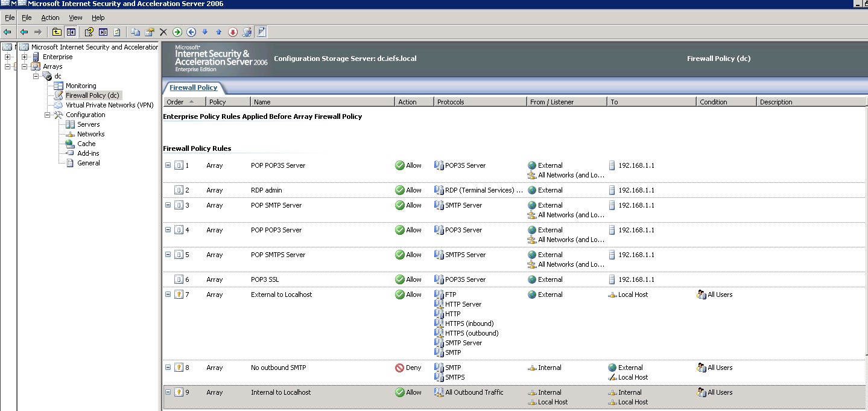Select the Firewall Policy tab
Image resolution: width=868 pixels, height=411 pixels.
pyautogui.click(x=193, y=88)
